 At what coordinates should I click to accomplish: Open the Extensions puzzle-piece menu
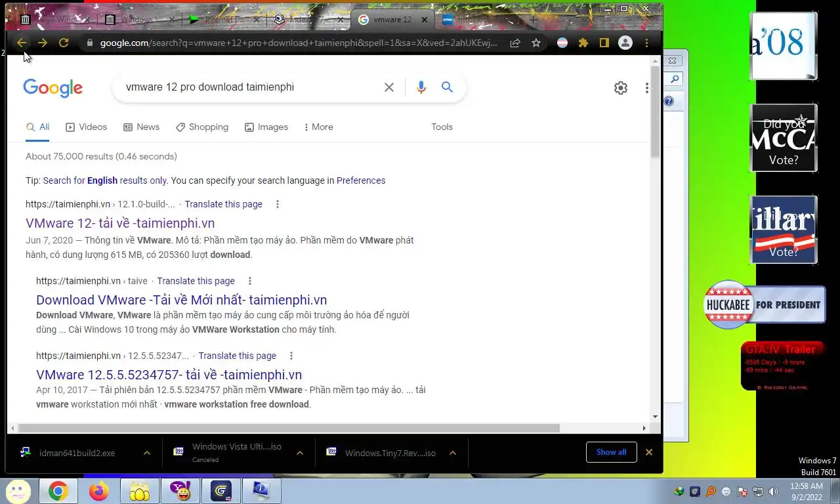(583, 43)
